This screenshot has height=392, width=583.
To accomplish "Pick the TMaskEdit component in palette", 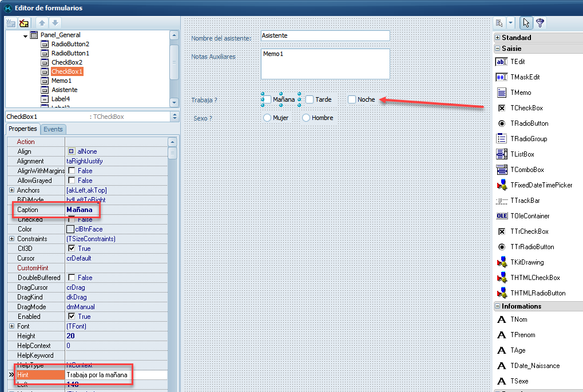I will 502,77.
